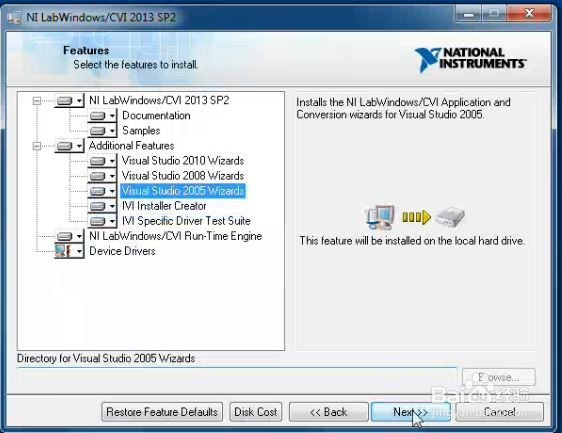Select IVI Specific Driver Test Suite feature
The height and width of the screenshot is (433, 562).
coord(186,221)
